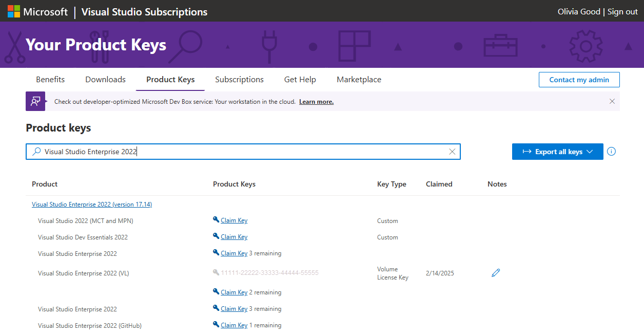Click key icon beside '2 remaining' claim
The width and height of the screenshot is (644, 334).
click(x=216, y=292)
